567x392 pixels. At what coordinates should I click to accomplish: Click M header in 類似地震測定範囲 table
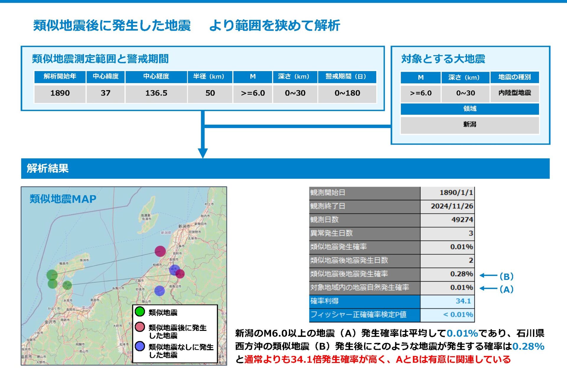coord(252,77)
